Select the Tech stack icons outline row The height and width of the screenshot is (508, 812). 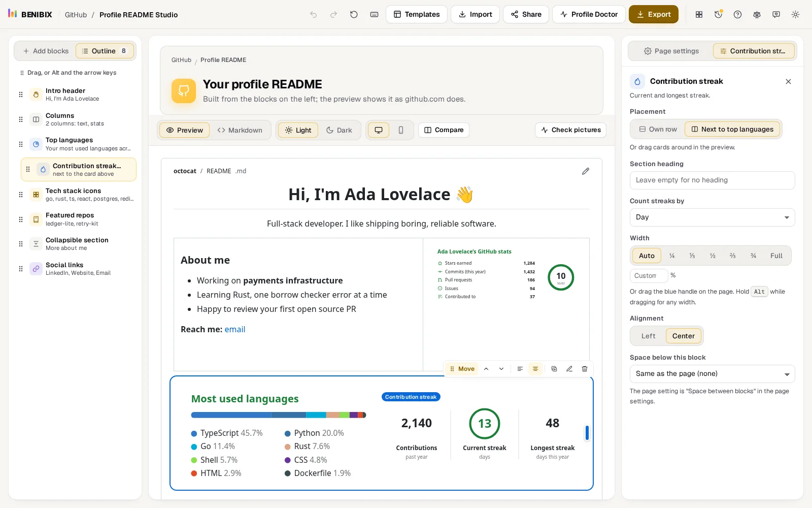[79, 195]
